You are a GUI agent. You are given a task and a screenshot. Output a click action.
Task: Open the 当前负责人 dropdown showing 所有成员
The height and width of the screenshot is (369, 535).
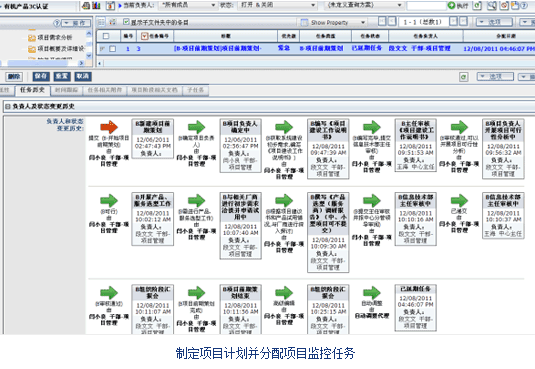click(x=188, y=5)
